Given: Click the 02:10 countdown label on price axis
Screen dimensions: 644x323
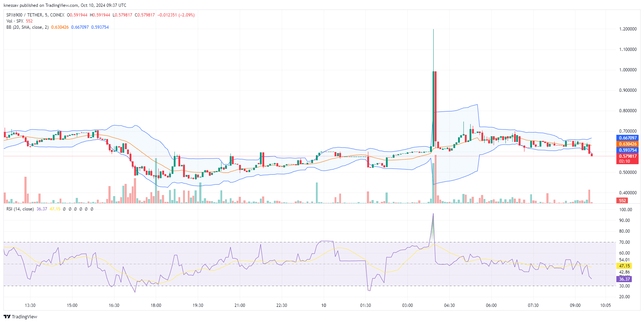Looking at the screenshot, I should (x=624, y=161).
